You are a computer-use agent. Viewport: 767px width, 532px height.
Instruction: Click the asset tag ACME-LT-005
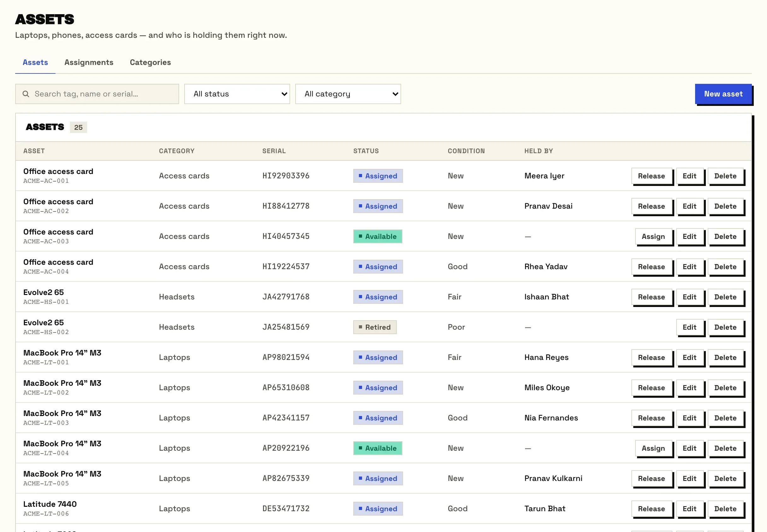tap(46, 484)
